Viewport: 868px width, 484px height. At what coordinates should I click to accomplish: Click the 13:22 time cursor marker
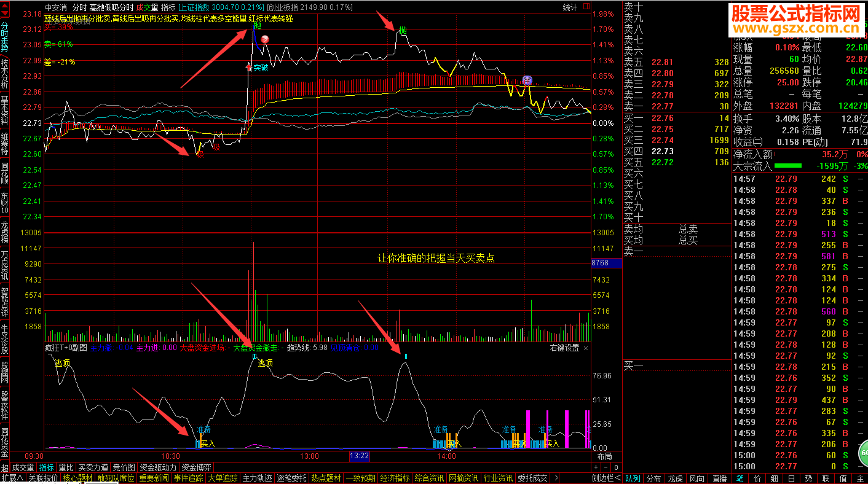(359, 456)
